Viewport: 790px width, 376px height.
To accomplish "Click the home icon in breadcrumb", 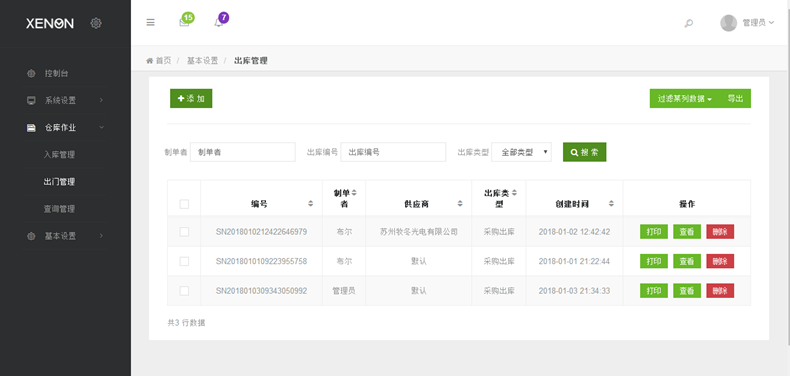I will 150,60.
